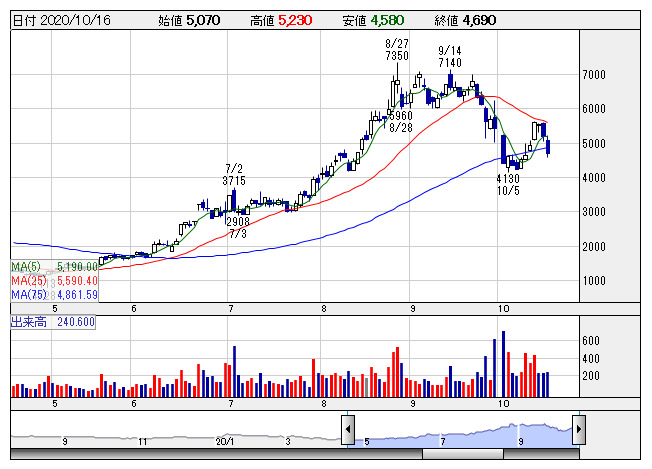
Task: Click the 600 volume axis label
Action: click(591, 341)
